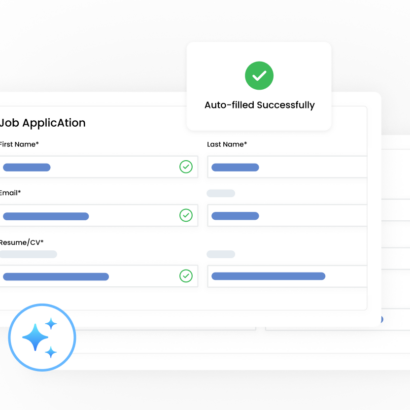Click the blue filled bar in Last Name field
410x410 pixels.
coord(235,167)
